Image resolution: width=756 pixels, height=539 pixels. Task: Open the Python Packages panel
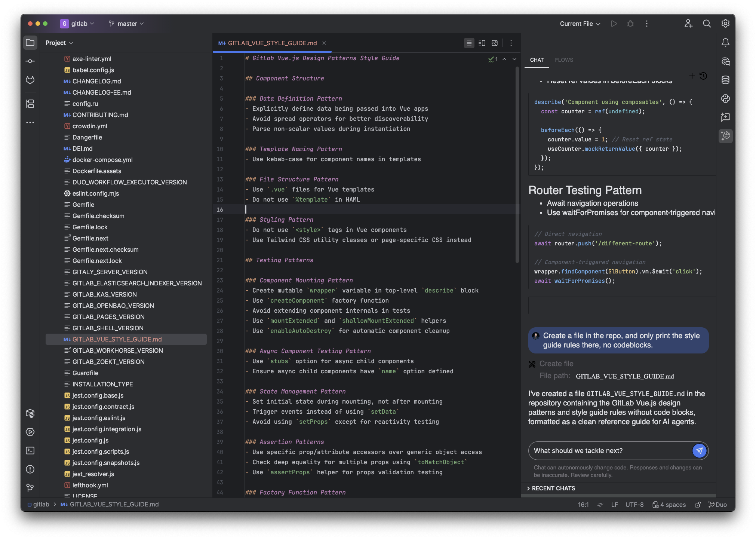30,413
